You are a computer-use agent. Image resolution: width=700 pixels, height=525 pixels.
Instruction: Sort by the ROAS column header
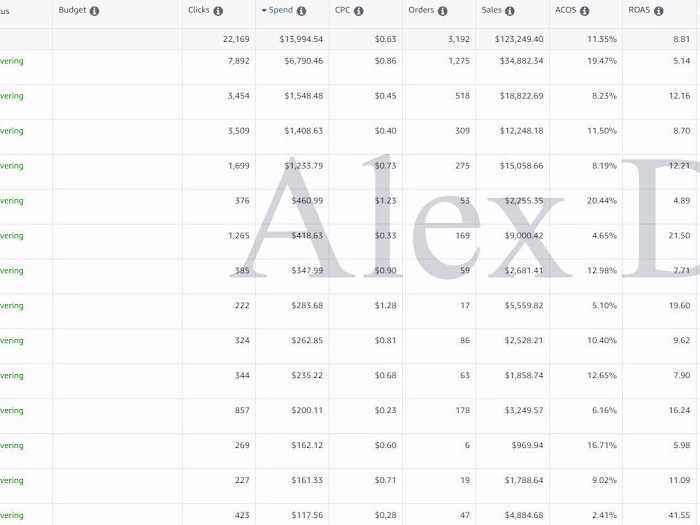tap(639, 10)
